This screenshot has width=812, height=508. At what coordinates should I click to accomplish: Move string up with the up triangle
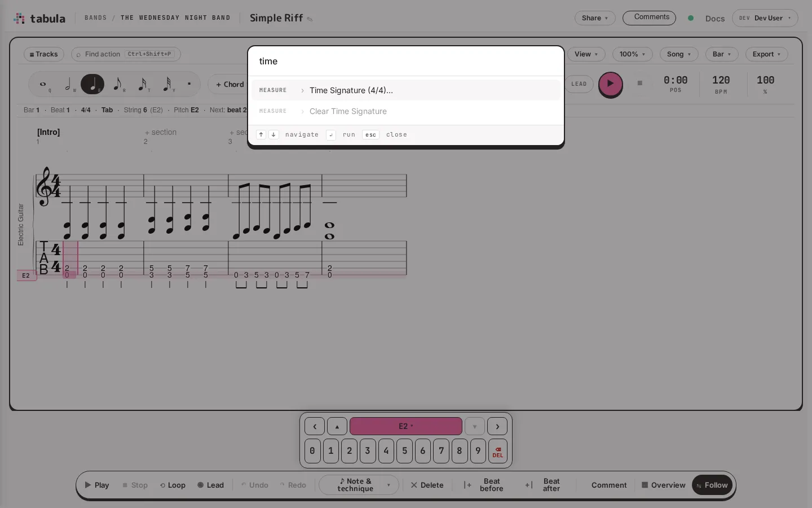coord(337,427)
